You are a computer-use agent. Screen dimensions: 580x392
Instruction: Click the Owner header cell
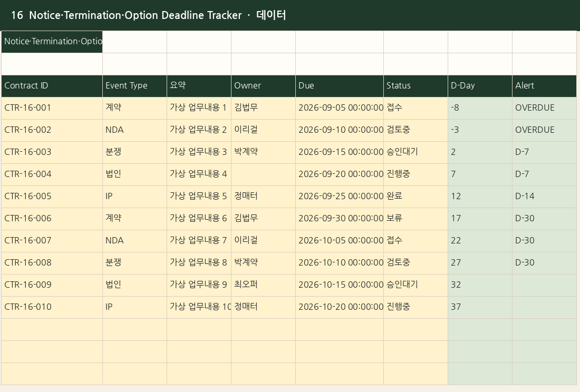pos(263,86)
